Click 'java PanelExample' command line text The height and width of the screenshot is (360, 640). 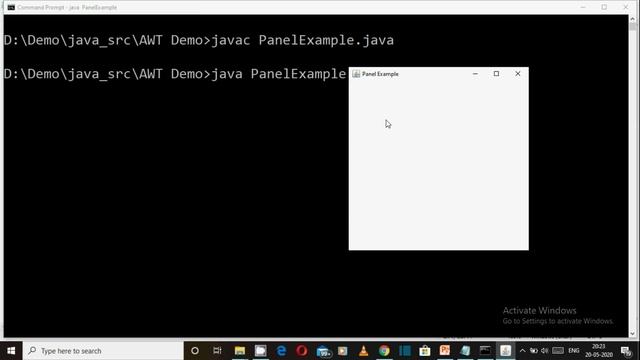[x=278, y=74]
